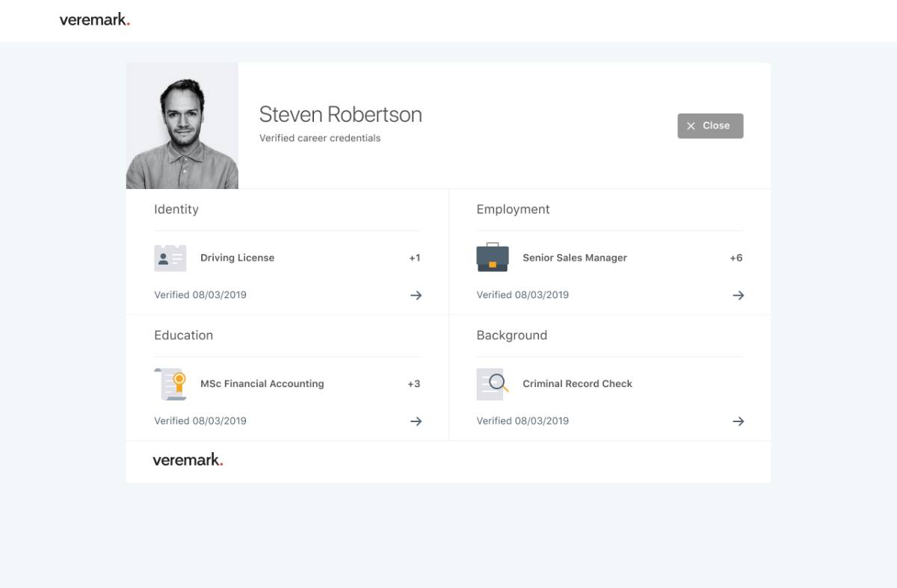Click the veremark logo in the card footer
The image size is (897, 588).
188,459
